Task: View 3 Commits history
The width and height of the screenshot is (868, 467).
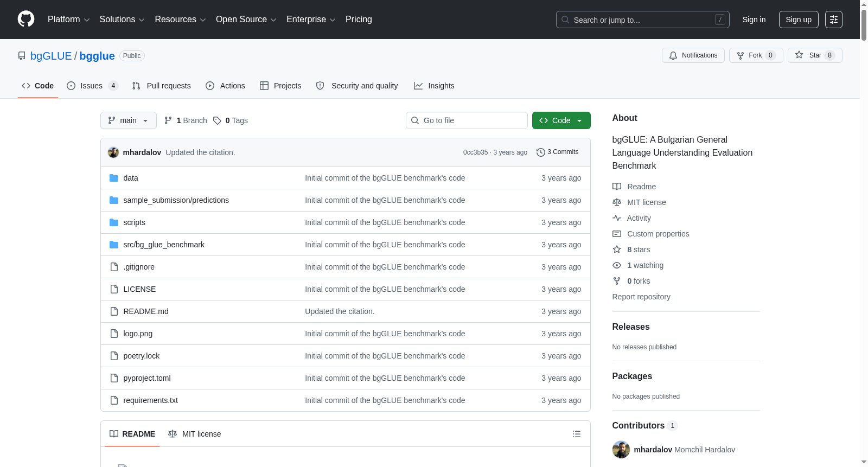Action: tap(557, 152)
